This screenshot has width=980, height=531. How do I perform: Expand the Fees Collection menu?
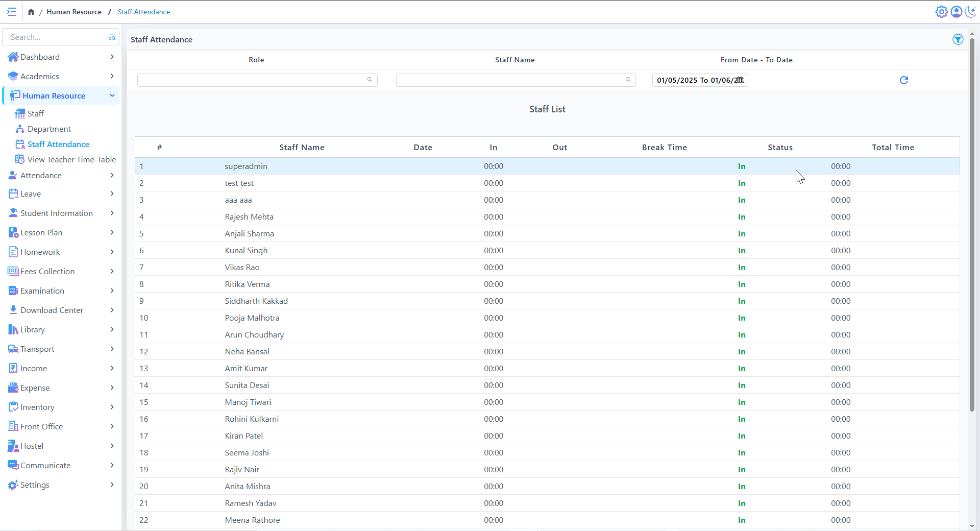112,271
